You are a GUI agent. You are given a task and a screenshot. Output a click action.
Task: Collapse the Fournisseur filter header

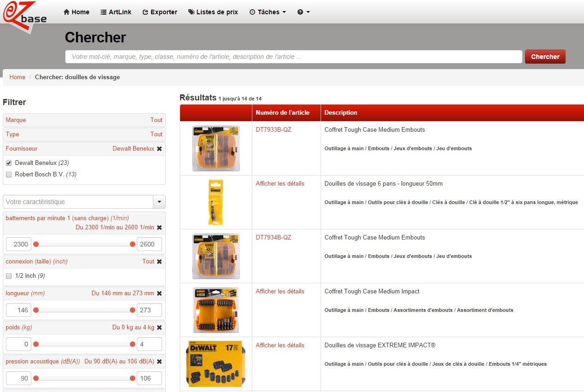22,149
